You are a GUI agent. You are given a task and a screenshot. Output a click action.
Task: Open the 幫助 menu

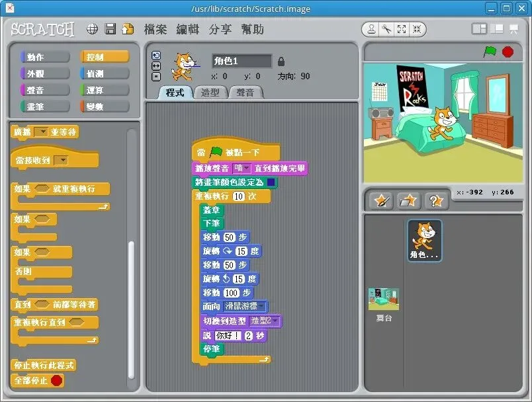coord(252,30)
